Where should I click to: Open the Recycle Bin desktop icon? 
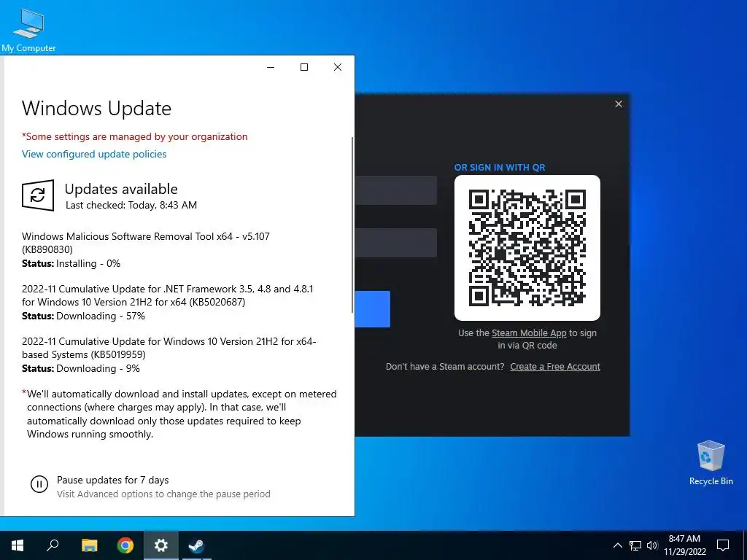pyautogui.click(x=711, y=463)
